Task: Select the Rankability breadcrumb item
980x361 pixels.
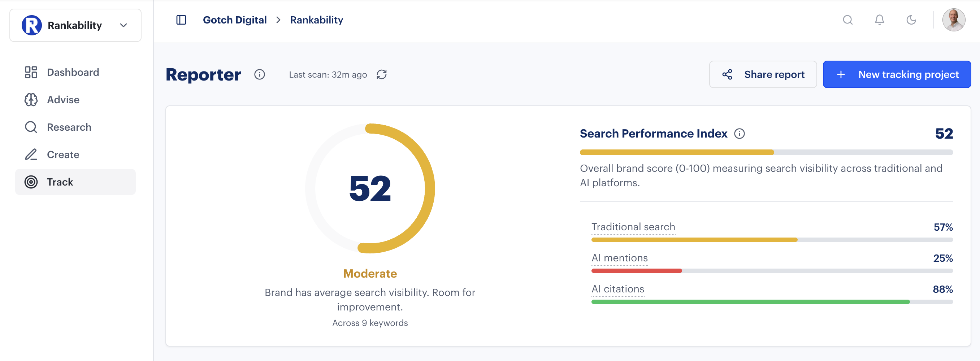Action: click(317, 20)
